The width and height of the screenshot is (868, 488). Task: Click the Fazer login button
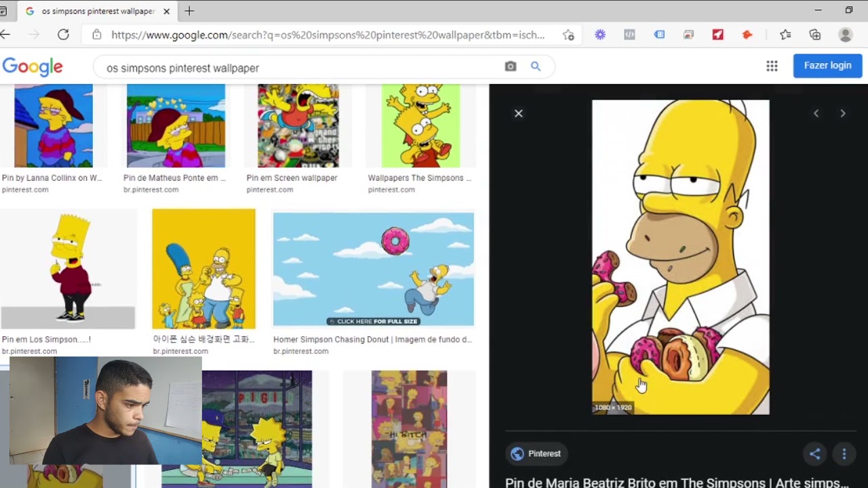pyautogui.click(x=827, y=65)
